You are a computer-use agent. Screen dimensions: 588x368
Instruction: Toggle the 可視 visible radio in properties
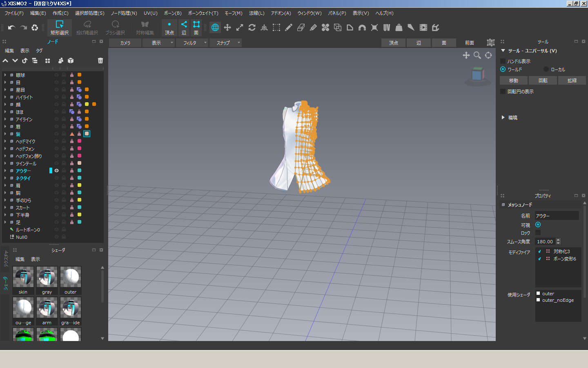538,224
